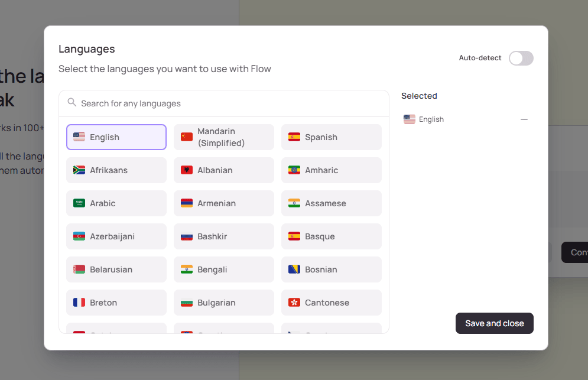Click the Albanian flag icon
This screenshot has height=380, width=588.
[x=187, y=170]
